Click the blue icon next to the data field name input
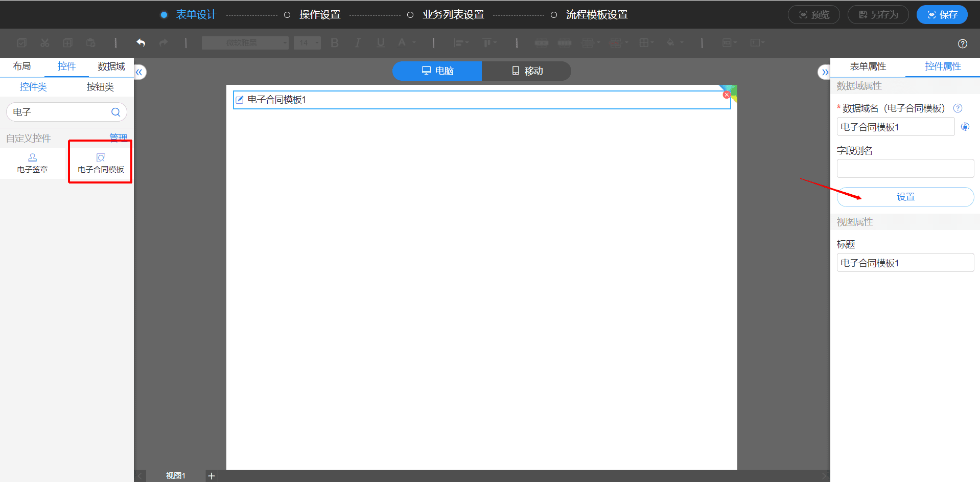This screenshot has height=482, width=980. click(965, 127)
